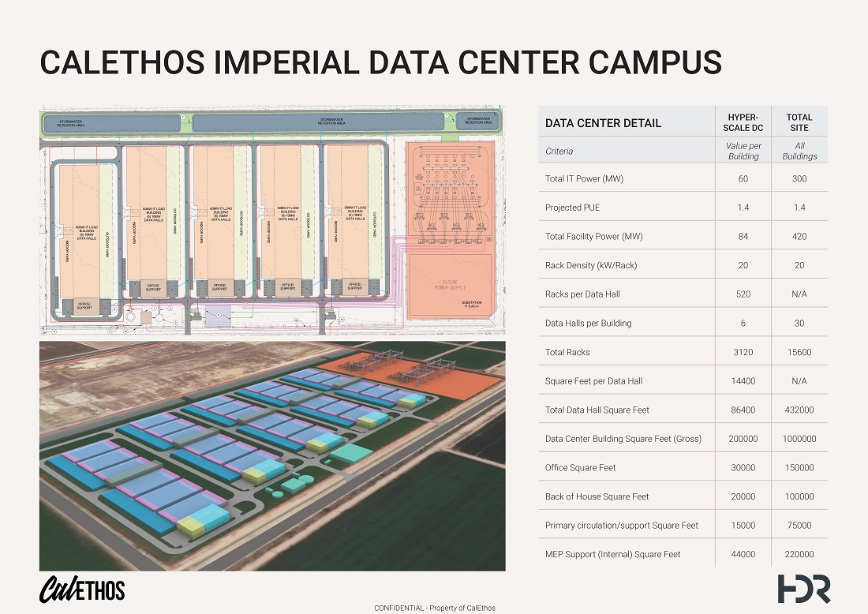
Task: Click the value 1000000 gross square feet
Action: tap(799, 439)
